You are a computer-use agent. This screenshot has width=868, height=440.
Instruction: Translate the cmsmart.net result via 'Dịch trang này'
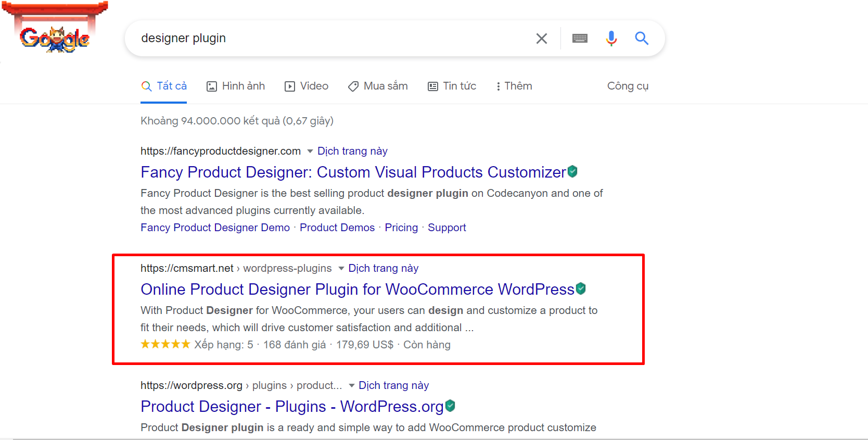point(384,268)
